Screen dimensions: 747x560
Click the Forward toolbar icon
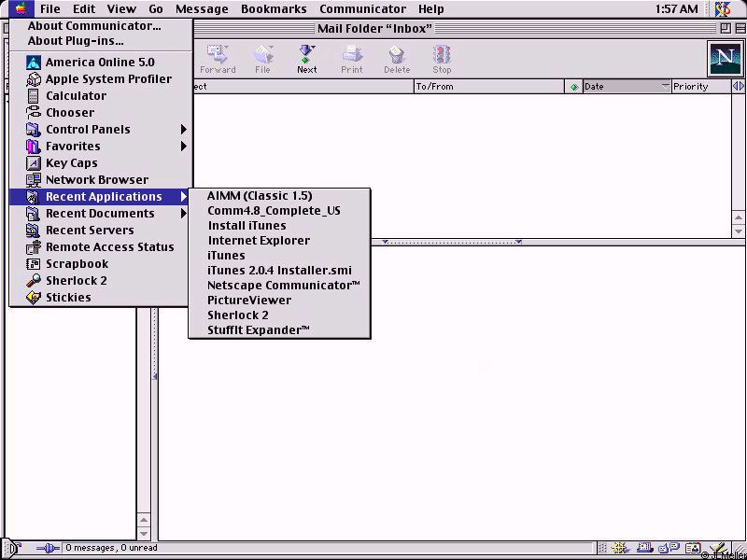click(218, 58)
